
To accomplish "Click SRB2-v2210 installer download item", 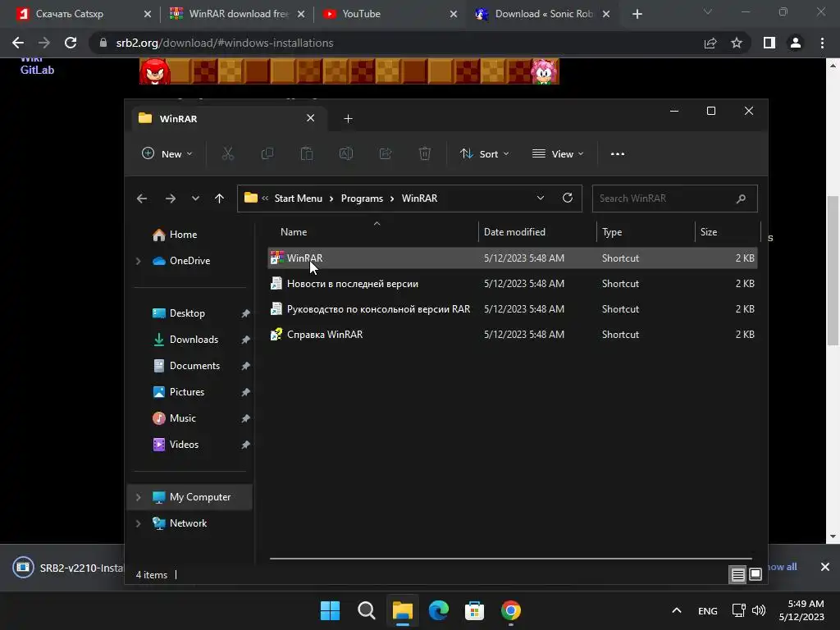I will pyautogui.click(x=67, y=568).
